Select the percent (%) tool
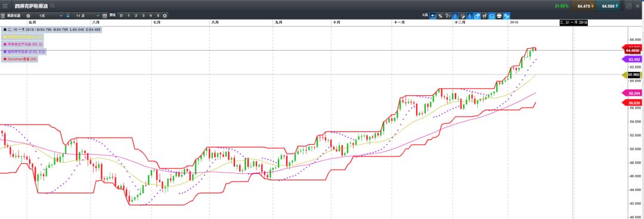 (x=440, y=15)
